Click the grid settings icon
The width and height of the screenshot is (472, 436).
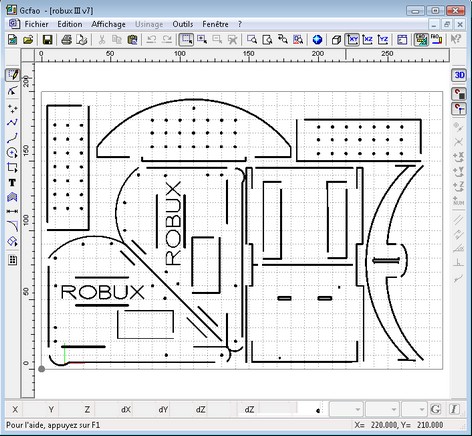(12, 260)
